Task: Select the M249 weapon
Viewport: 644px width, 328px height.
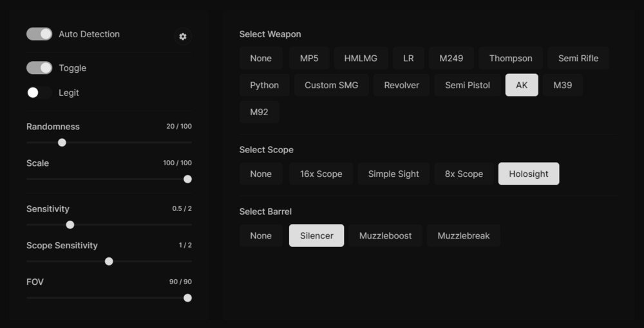Action: [x=451, y=59]
